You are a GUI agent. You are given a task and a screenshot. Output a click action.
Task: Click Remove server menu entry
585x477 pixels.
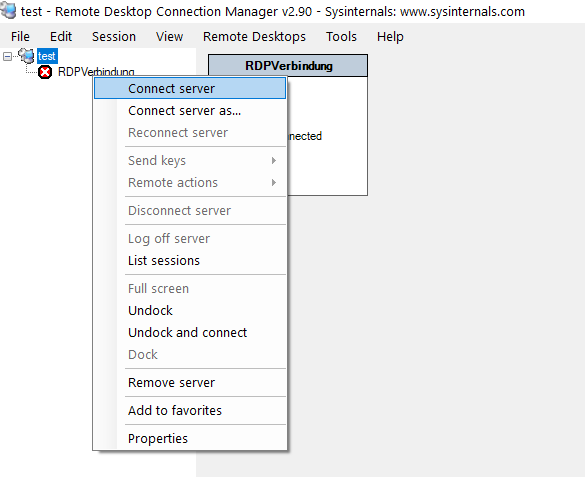click(190, 383)
